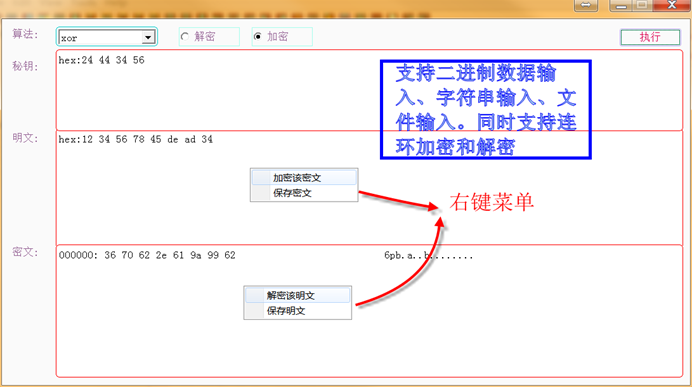Viewport: 692px width, 387px height.
Task: Click the blue annotation box about binary input
Action: (x=485, y=109)
